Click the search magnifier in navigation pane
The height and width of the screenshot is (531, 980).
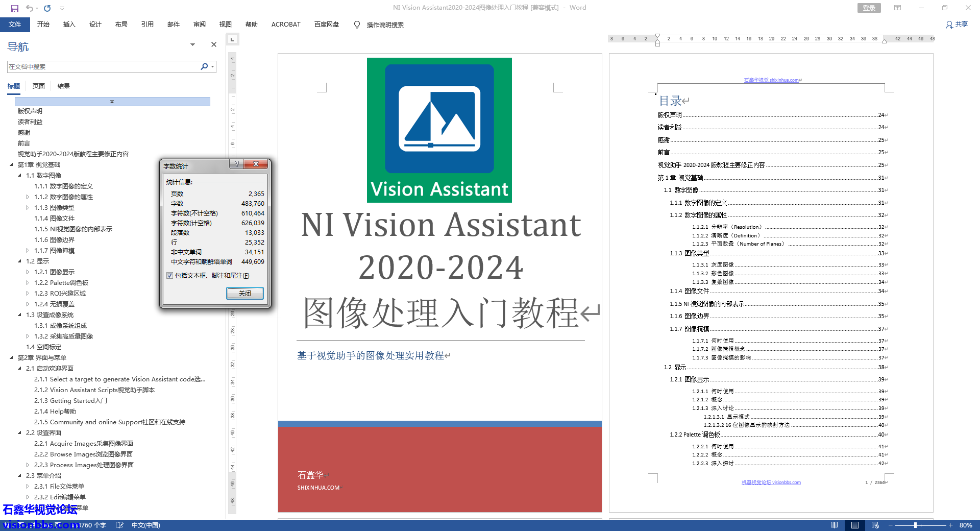click(204, 66)
